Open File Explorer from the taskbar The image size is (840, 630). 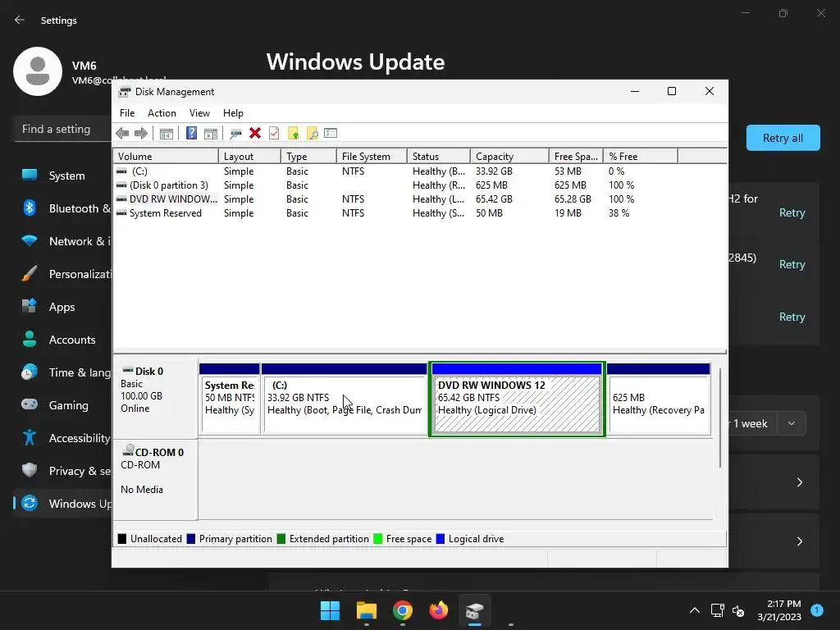pyautogui.click(x=367, y=610)
